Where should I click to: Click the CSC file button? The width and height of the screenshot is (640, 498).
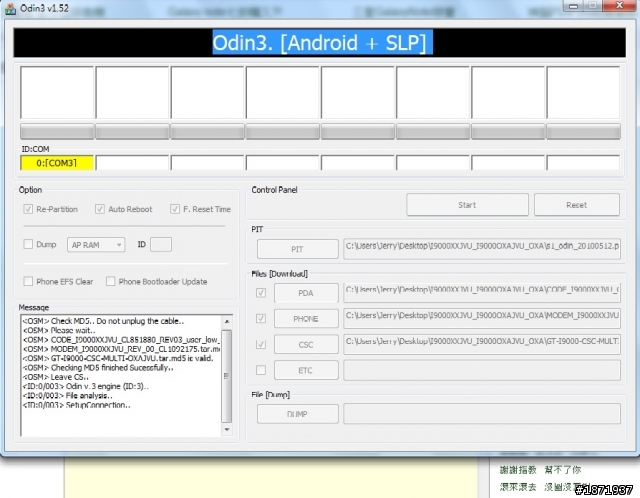coord(306,345)
